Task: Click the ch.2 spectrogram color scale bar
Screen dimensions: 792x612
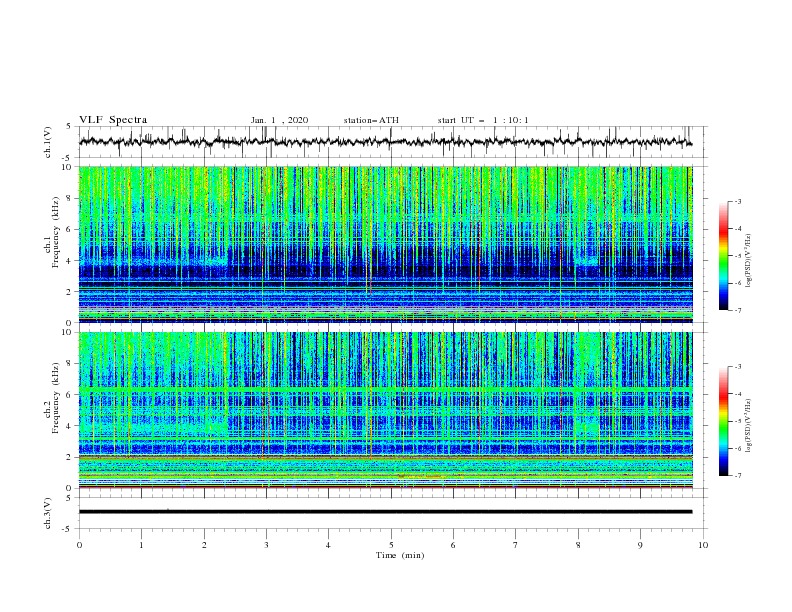Action: click(x=723, y=421)
